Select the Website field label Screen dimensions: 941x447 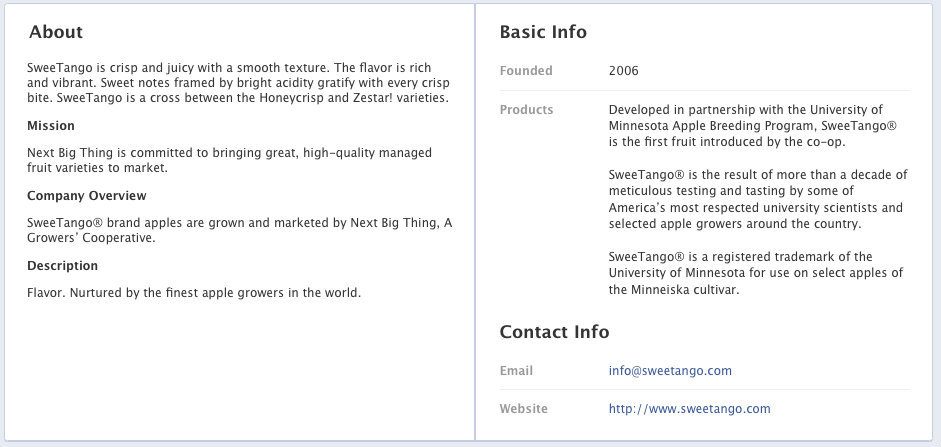tap(524, 409)
